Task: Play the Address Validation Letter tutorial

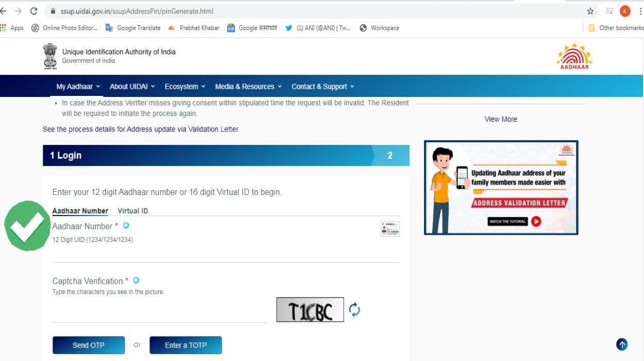Action: pyautogui.click(x=536, y=221)
